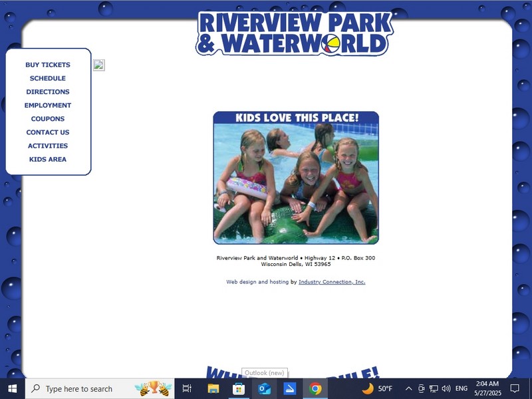532x399 pixels.
Task: Open the Buy Tickets page
Action: coord(48,65)
